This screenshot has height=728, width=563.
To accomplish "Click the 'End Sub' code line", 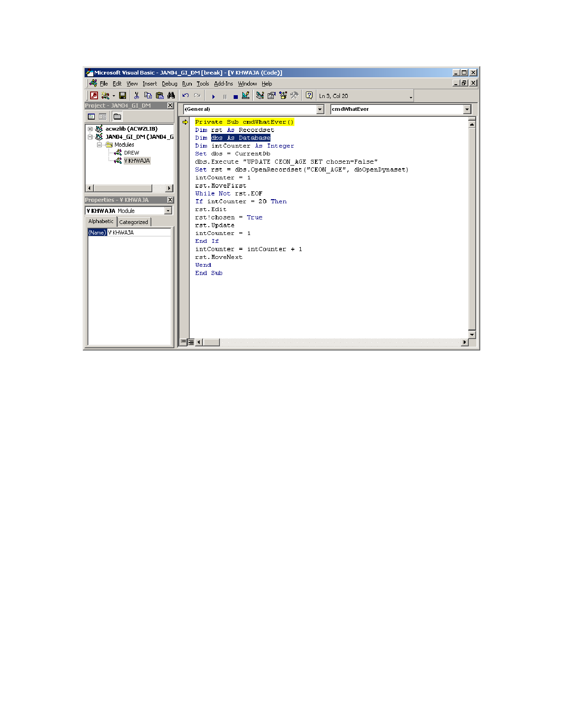I will coord(209,273).
